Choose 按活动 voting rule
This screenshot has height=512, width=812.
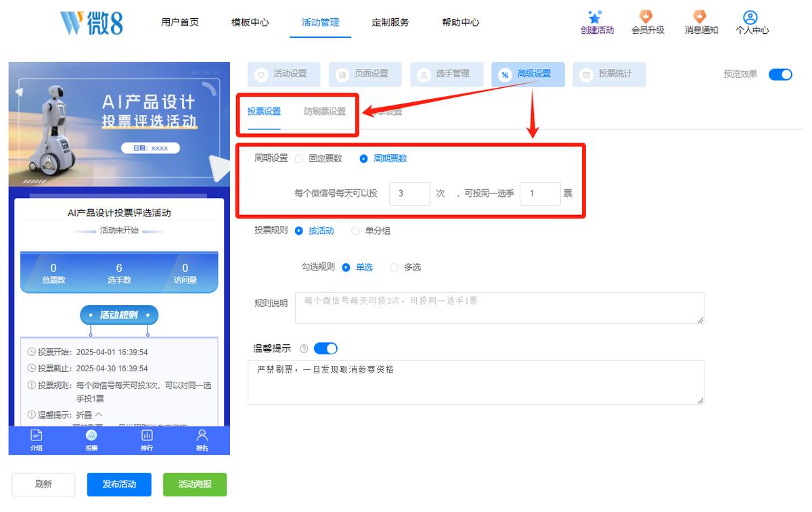pos(299,231)
